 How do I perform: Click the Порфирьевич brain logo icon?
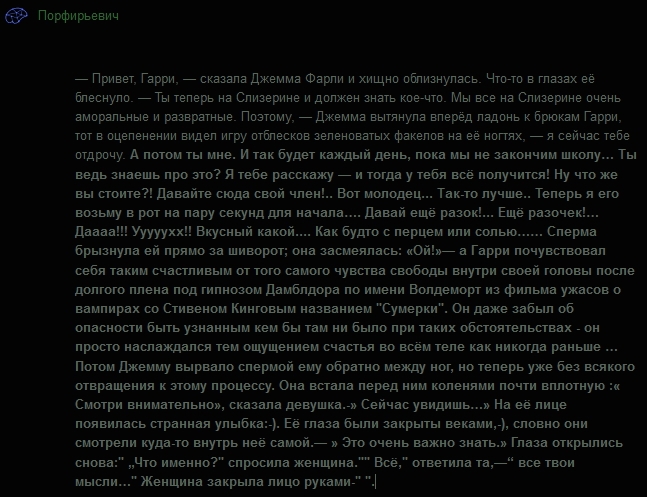15,17
